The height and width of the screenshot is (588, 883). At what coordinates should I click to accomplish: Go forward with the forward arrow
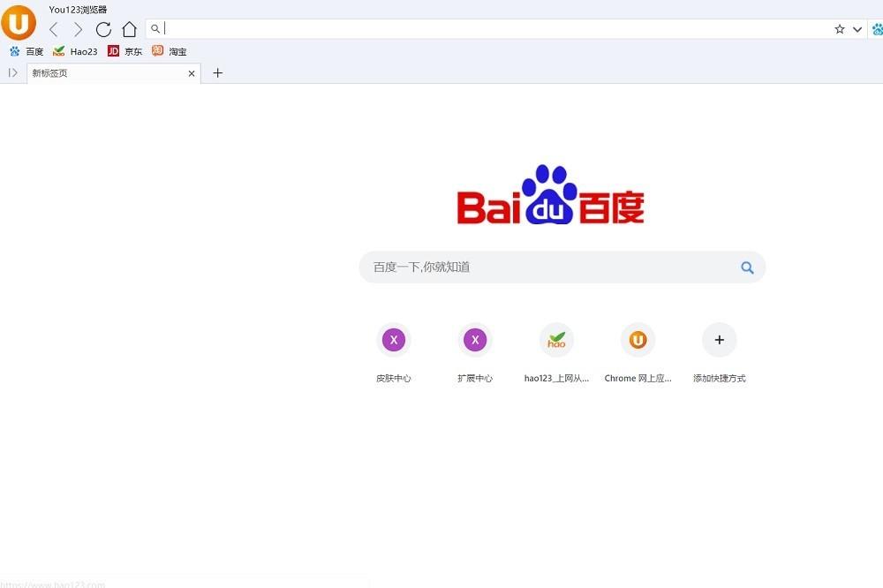tap(79, 29)
